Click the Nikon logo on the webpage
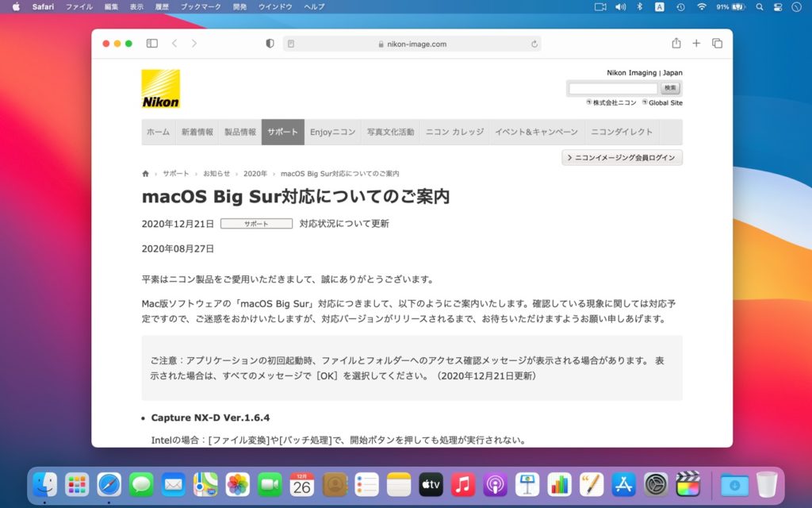The height and width of the screenshot is (508, 812). tap(159, 90)
